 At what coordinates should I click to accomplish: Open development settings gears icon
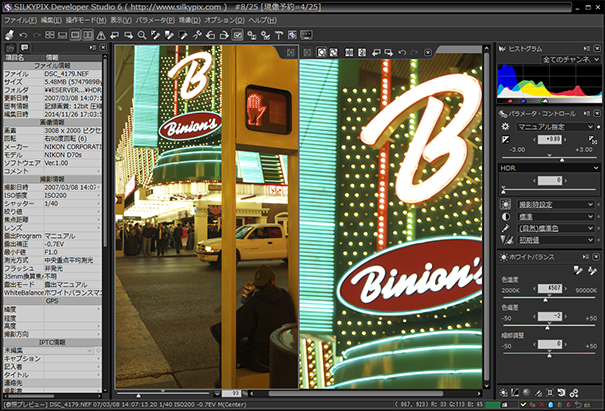click(x=574, y=393)
